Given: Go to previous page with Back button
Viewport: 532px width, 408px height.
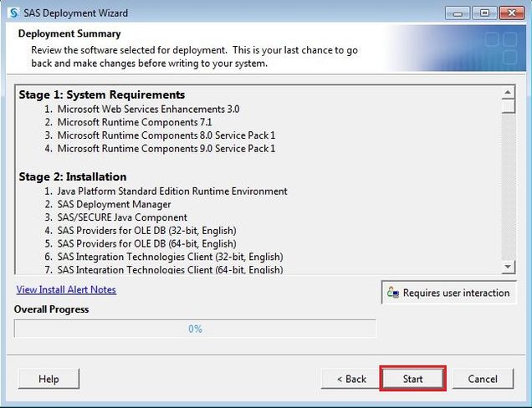Looking at the screenshot, I should [x=351, y=379].
